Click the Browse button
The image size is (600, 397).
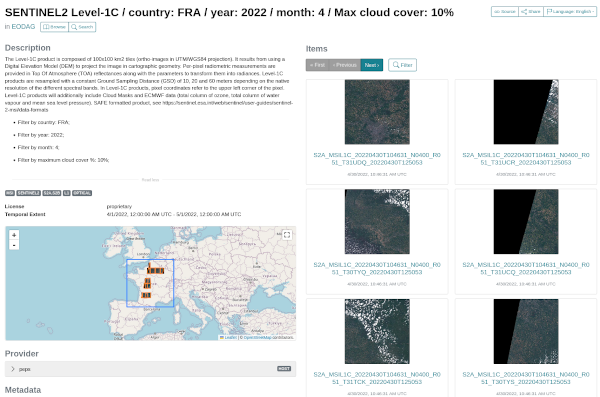click(54, 27)
